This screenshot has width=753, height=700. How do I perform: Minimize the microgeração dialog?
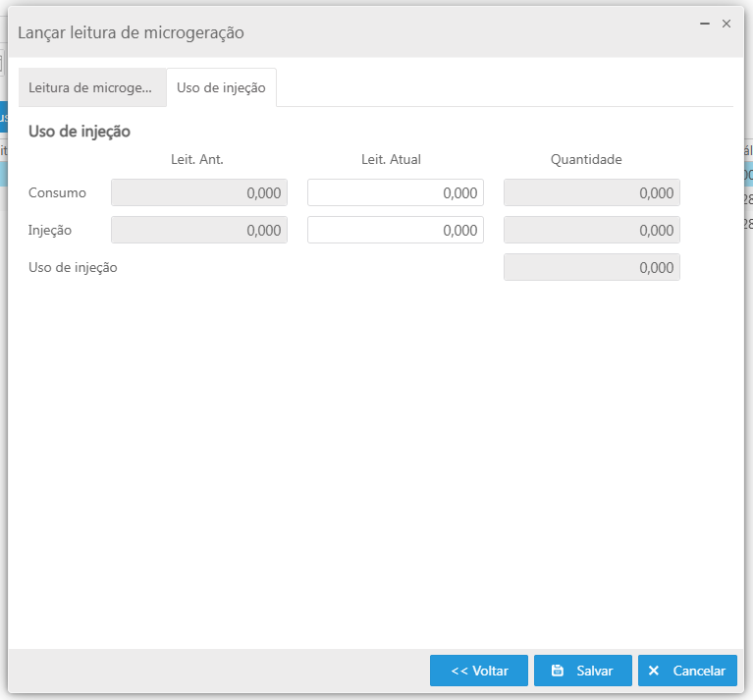pyautogui.click(x=704, y=23)
